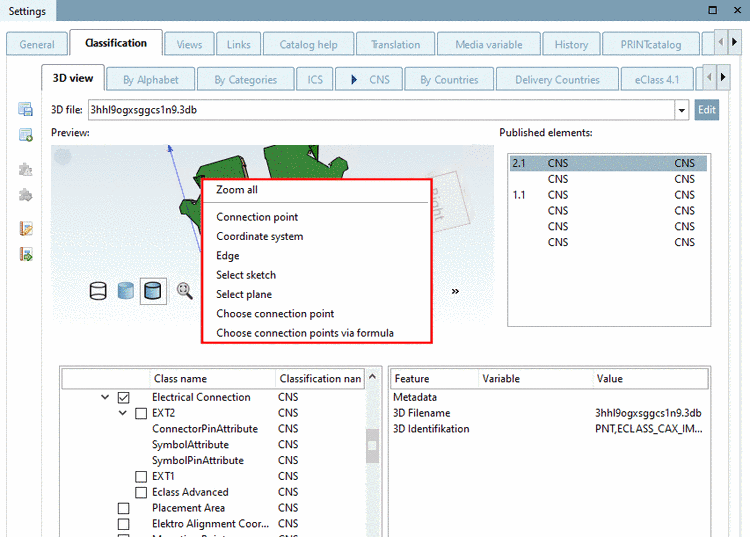This screenshot has width=750, height=537.
Task: Collapse the Electrical Connection tree node
Action: click(105, 397)
